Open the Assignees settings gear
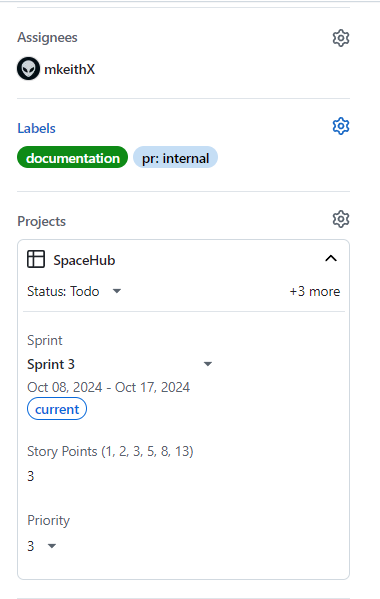The height and width of the screenshot is (599, 380). pos(341,38)
